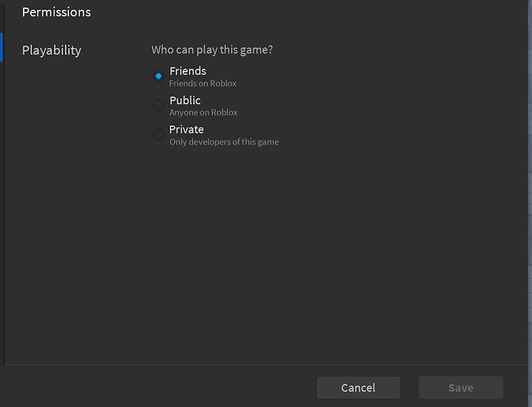Click the empty circle beside Private
This screenshot has width=532, height=407.
click(x=158, y=134)
